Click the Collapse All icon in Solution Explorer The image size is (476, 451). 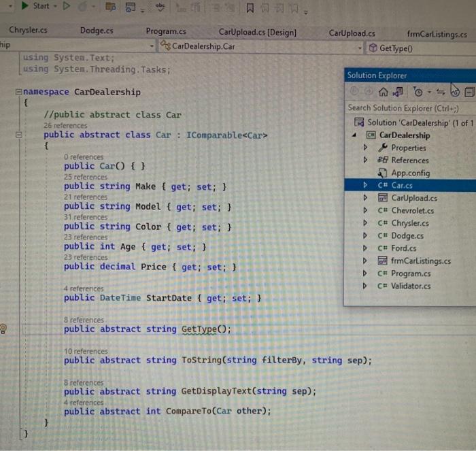469,92
